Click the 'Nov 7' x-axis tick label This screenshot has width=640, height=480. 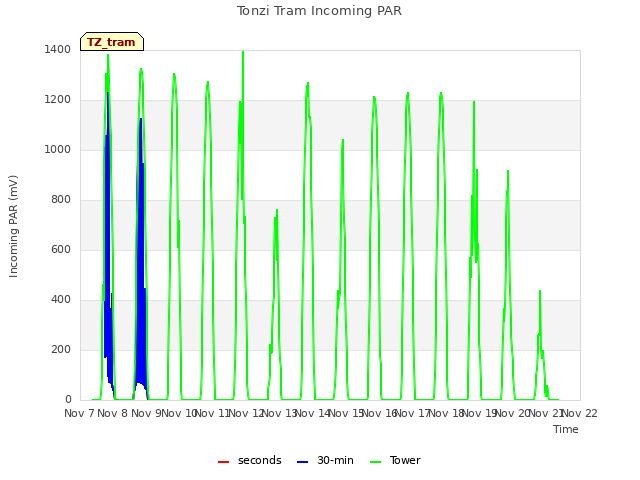[x=79, y=413]
